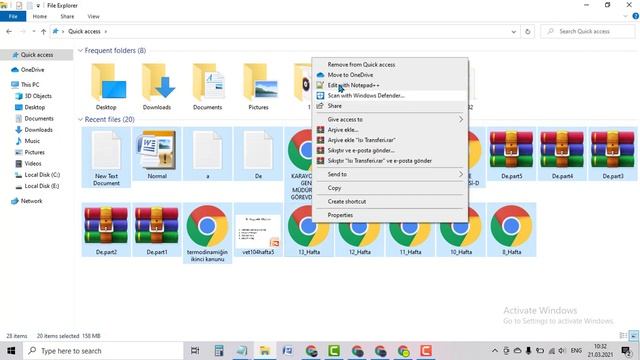640x360 pixels.
Task: Click the taskbar 'Type here to search' box
Action: click(103, 351)
